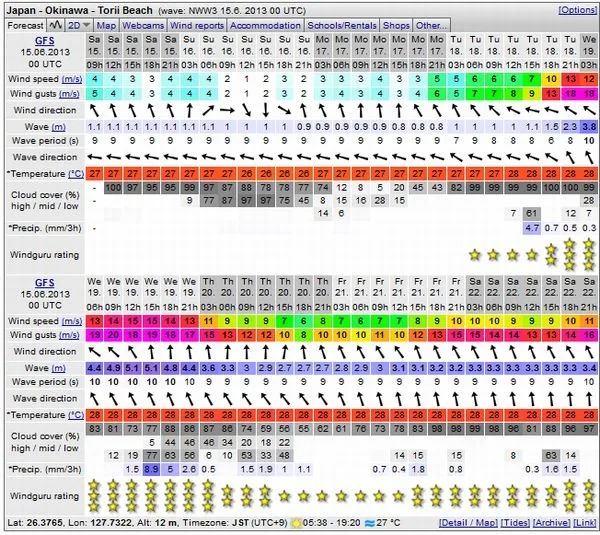Click the °C link in lower Temperature row

(76, 415)
